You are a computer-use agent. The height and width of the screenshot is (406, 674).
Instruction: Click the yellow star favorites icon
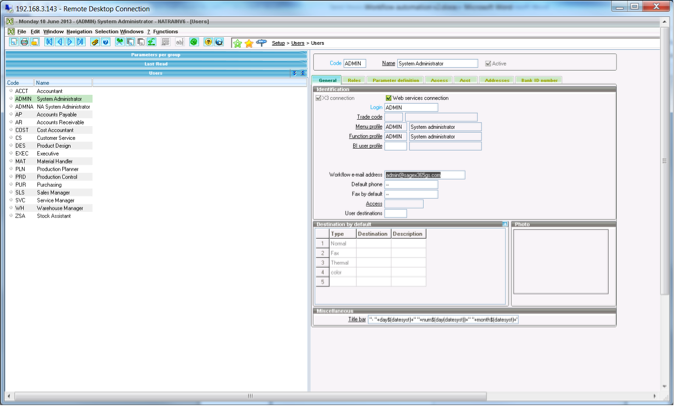249,43
